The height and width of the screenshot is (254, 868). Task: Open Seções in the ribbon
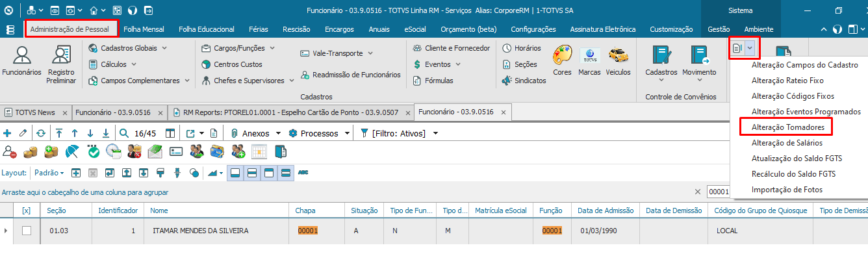[x=520, y=64]
